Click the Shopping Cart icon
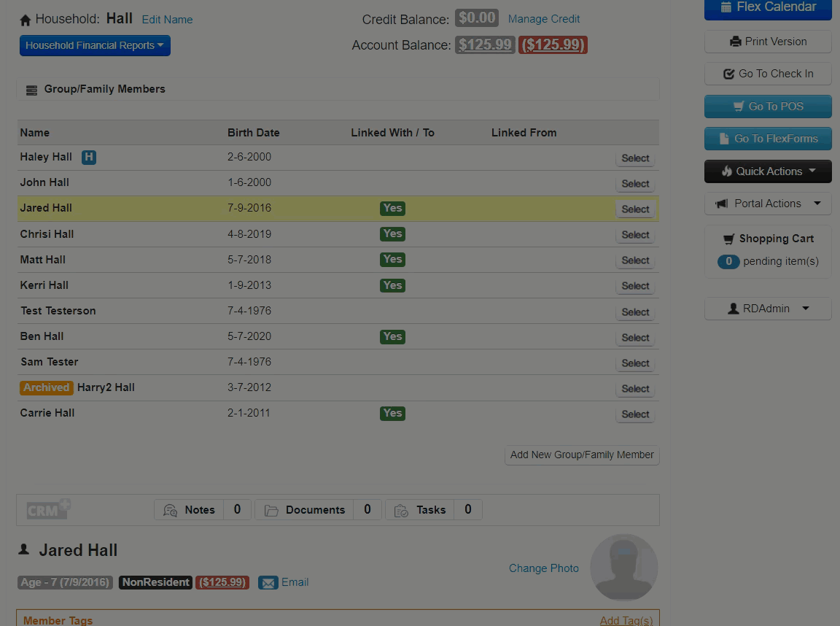Viewport: 840px width, 626px height. 728,239
